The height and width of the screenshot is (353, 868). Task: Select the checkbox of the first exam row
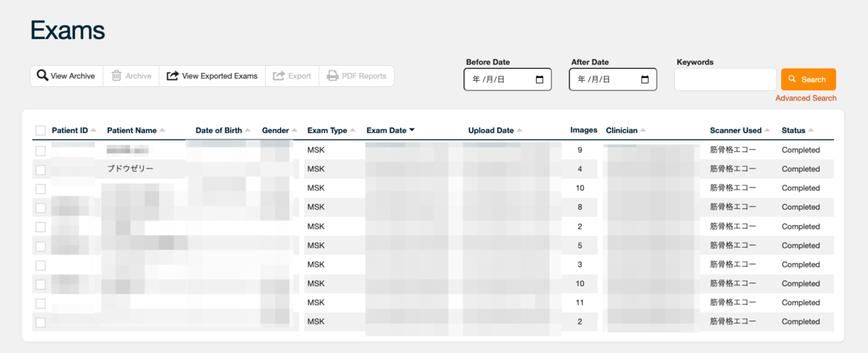point(41,150)
